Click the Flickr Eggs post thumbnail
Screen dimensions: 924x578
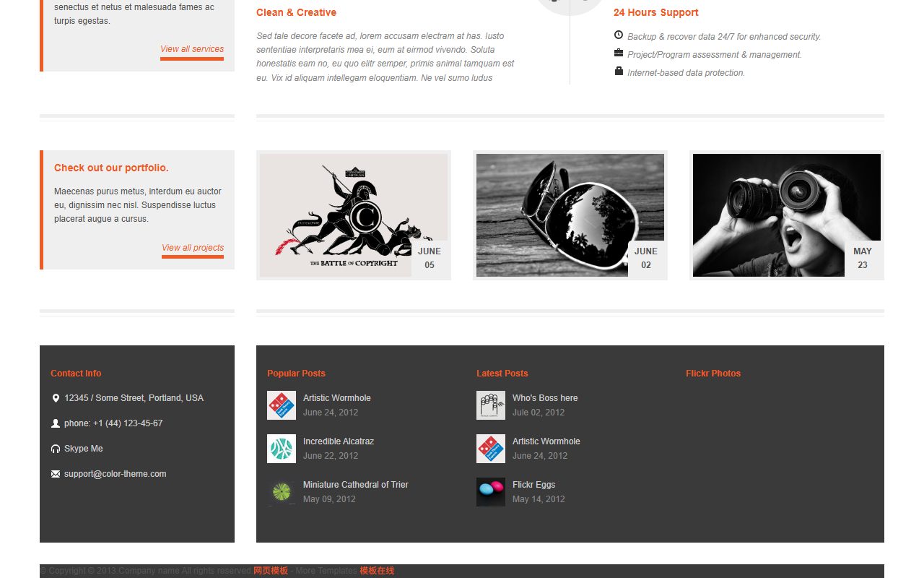[x=491, y=492]
